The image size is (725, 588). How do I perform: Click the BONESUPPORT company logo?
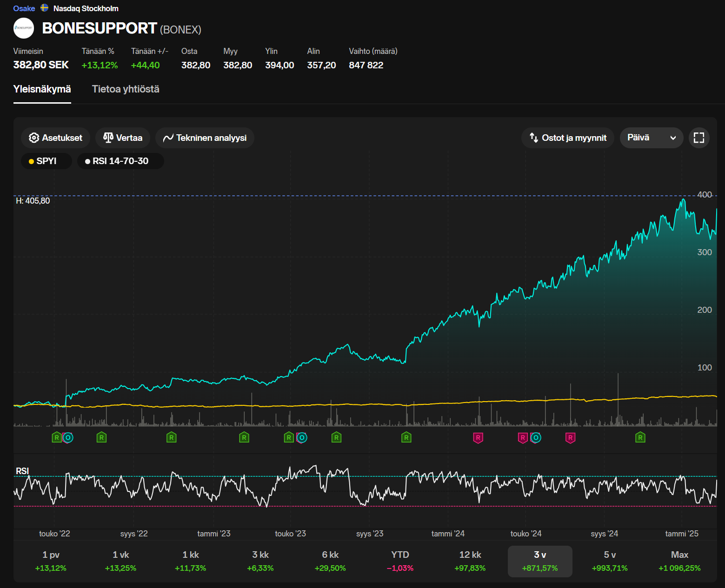coord(24,28)
